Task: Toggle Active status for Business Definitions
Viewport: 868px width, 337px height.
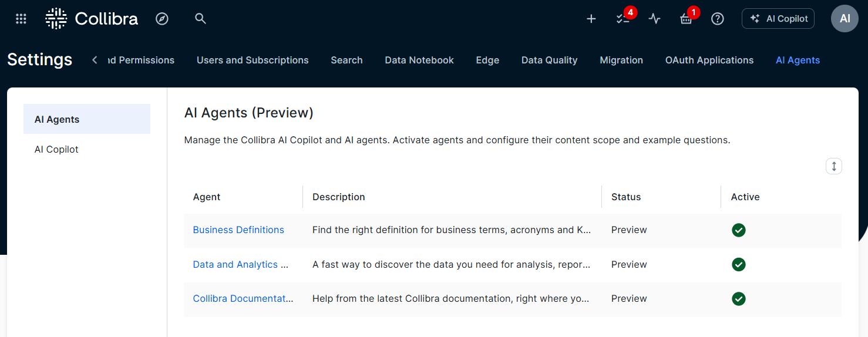Action: click(x=738, y=230)
